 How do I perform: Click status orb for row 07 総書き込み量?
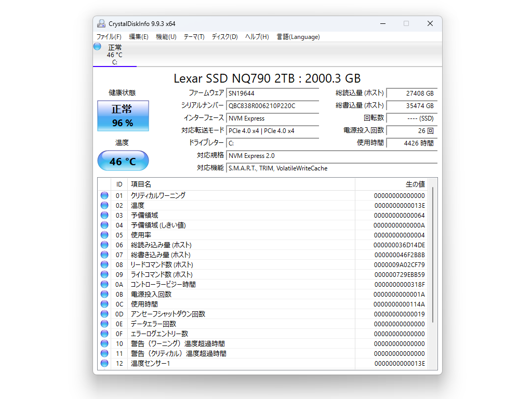104,255
